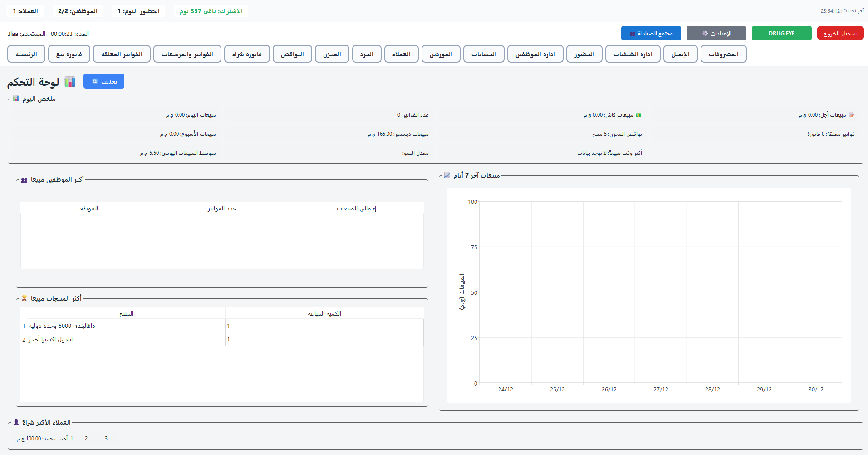The width and height of the screenshot is (868, 455).
Task: Click the person icon beside العملاء الأكثر شراءً
Action: [x=16, y=422]
